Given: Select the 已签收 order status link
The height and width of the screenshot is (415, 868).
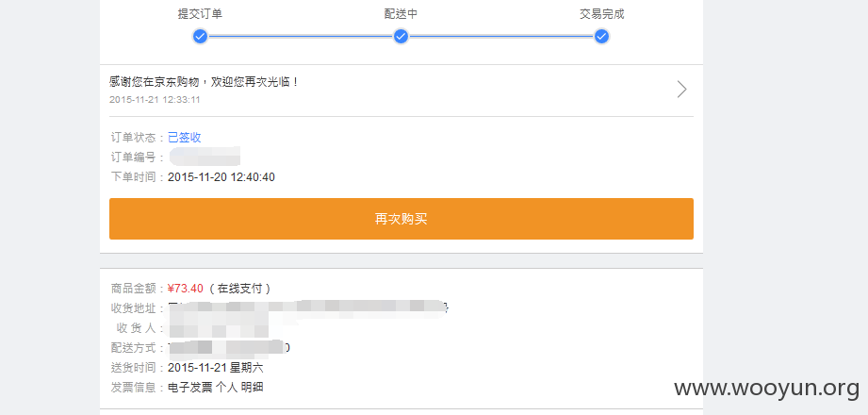Looking at the screenshot, I should click(185, 138).
